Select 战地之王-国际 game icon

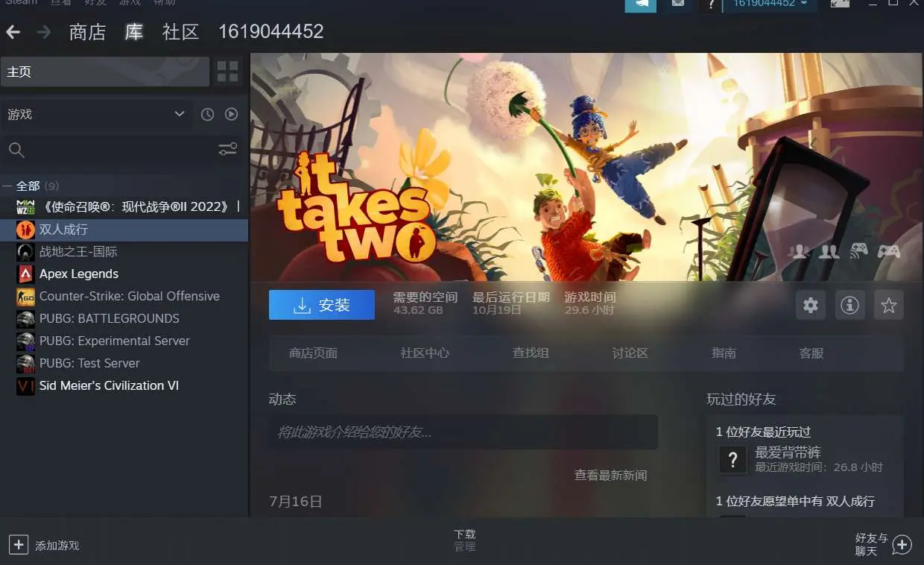pos(26,252)
